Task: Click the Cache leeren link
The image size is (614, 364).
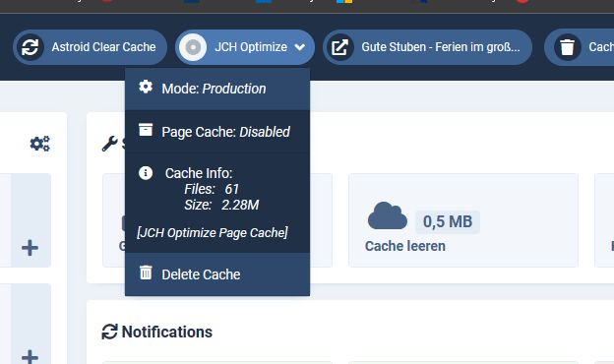Action: point(404,246)
